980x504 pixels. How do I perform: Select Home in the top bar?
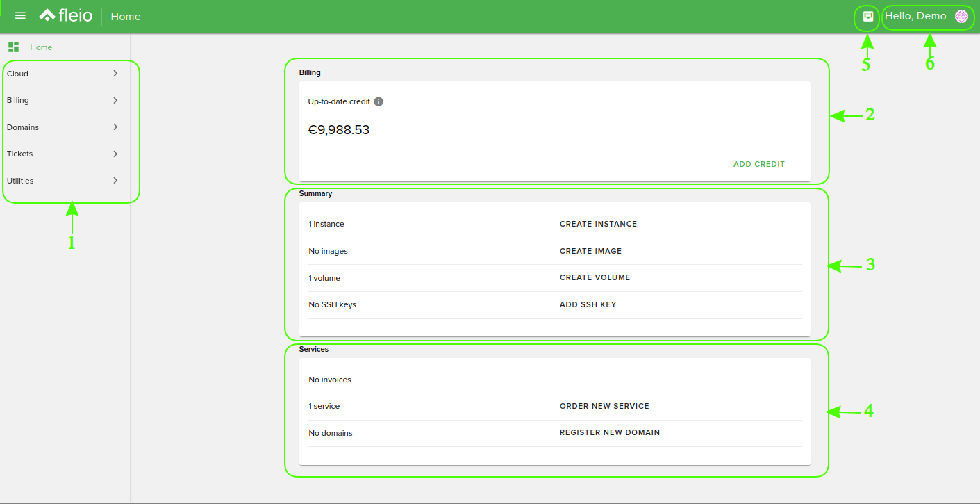125,16
